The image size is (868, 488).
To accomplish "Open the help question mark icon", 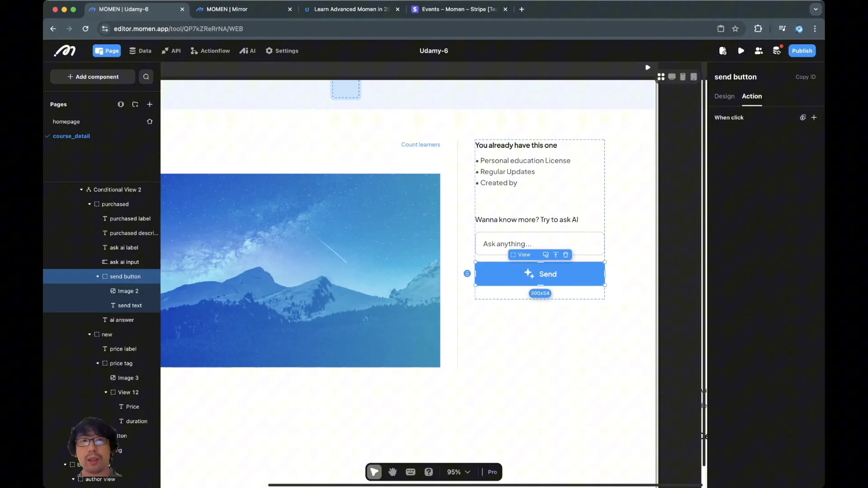I will point(429,472).
